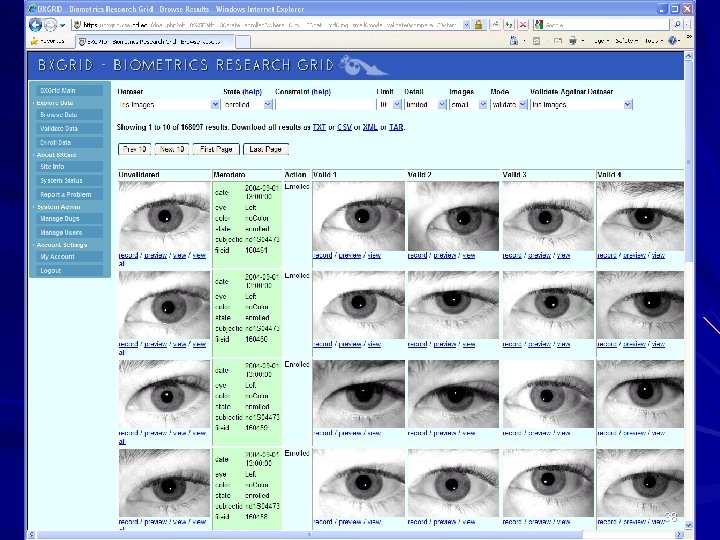The width and height of the screenshot is (720, 540).
Task: Download results as TAR
Action: [396, 127]
